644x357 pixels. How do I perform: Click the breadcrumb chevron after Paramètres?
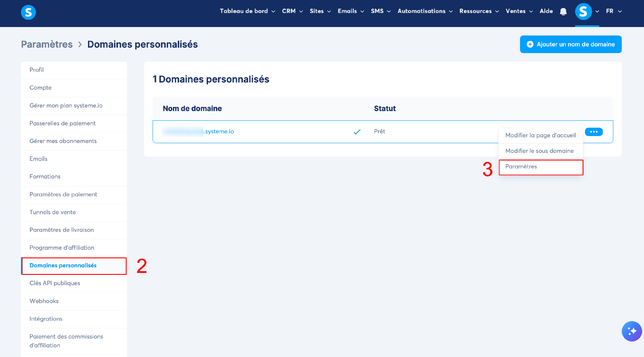pyautogui.click(x=80, y=44)
